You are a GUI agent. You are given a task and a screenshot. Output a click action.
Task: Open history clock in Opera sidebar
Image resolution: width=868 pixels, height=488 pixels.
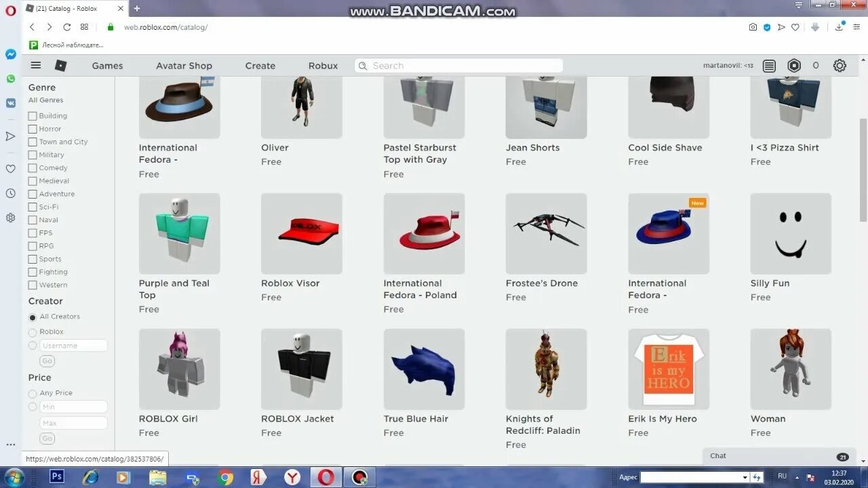pyautogui.click(x=10, y=193)
